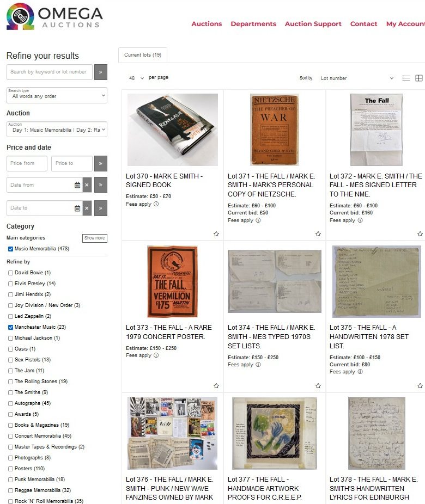This screenshot has width=425, height=504.
Task: Open the Departments menu
Action: [253, 24]
